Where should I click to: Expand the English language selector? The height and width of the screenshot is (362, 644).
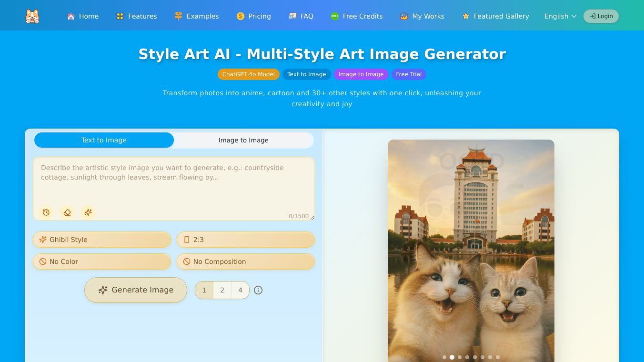[560, 16]
